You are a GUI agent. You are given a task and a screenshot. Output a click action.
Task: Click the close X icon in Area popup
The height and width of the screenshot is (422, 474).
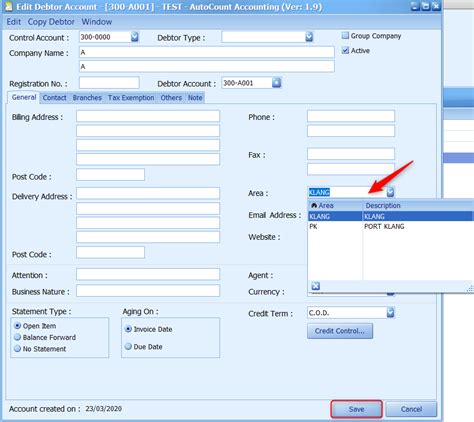(x=315, y=286)
